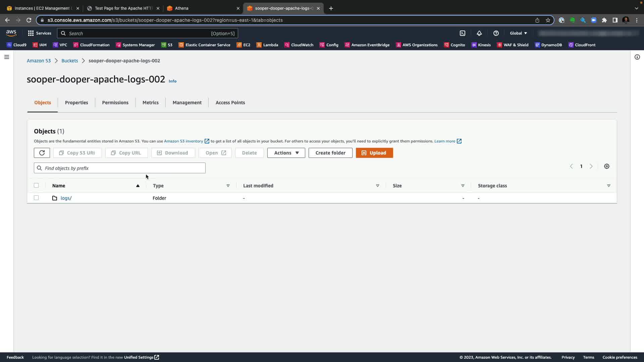Switch to the Management tab
The image size is (644, 362).
187,103
